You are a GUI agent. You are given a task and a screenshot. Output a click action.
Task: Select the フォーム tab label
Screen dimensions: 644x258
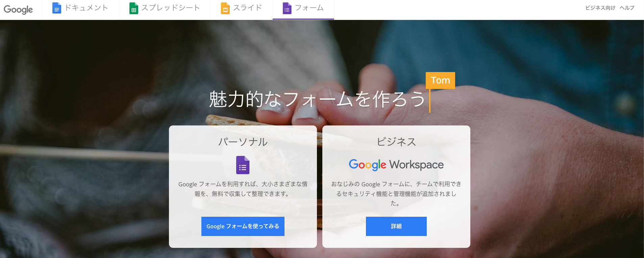[309, 8]
